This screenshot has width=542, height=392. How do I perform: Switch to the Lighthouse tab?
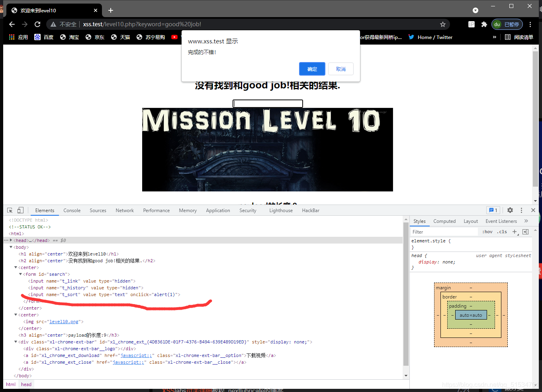281,211
